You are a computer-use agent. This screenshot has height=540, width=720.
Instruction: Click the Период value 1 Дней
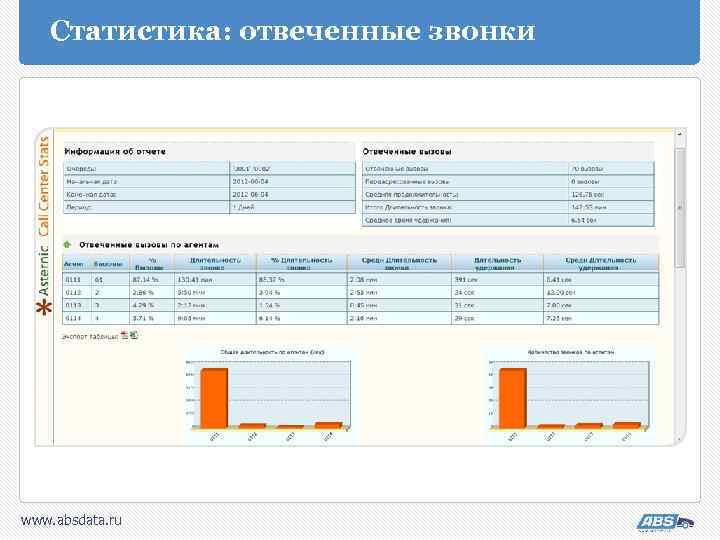(243, 208)
